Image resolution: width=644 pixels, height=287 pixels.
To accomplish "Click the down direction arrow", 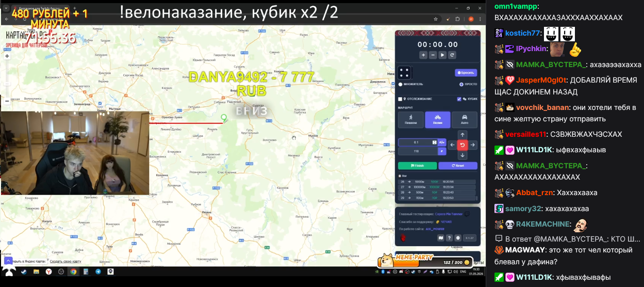I will pos(463,155).
